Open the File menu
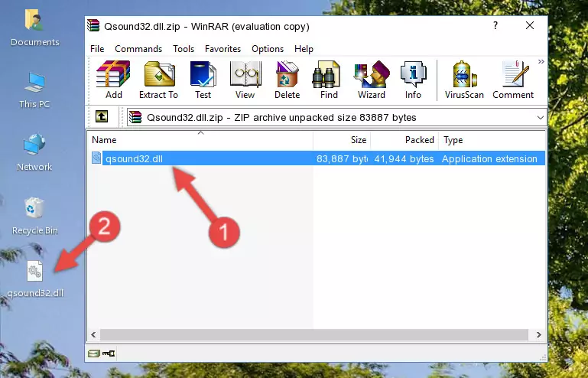Viewport: 588px width, 378px height. [x=97, y=49]
